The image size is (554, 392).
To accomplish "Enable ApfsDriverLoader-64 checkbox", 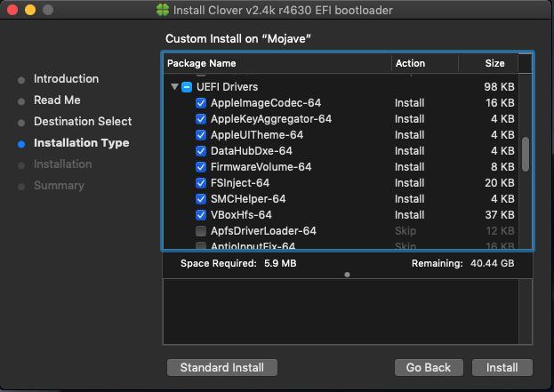I will (x=201, y=231).
